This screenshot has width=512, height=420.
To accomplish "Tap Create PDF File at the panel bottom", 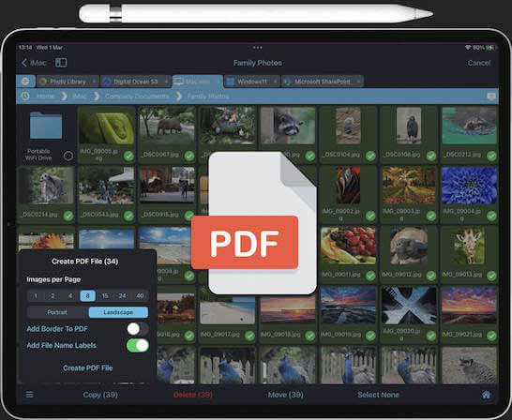I will [x=87, y=367].
